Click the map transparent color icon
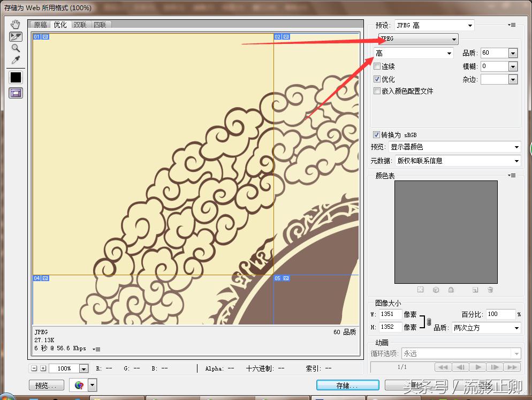Screen dimensions: 532x400 pos(420,290)
